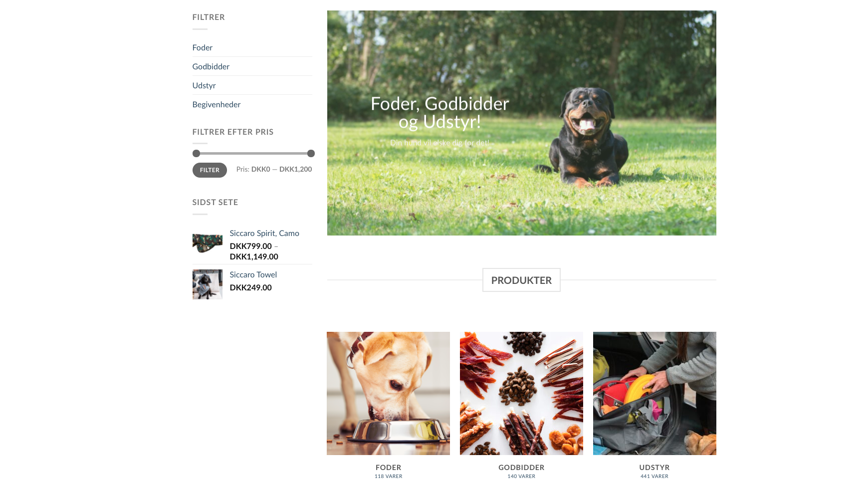Open the Udstyr gear bag category image

coord(654,393)
